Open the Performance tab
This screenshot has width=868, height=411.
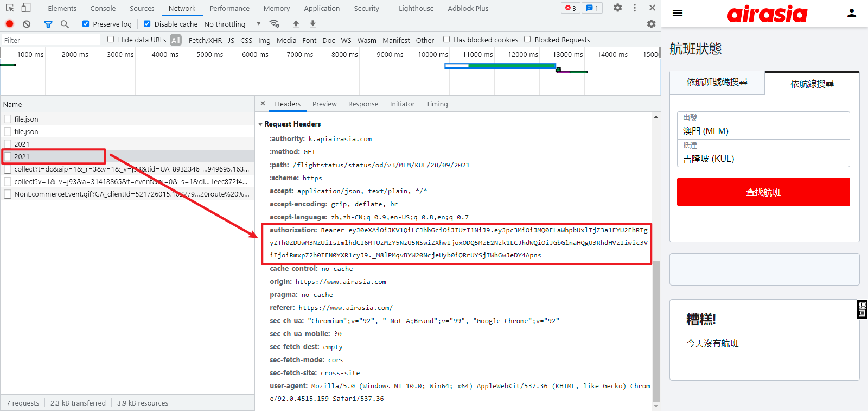[229, 8]
